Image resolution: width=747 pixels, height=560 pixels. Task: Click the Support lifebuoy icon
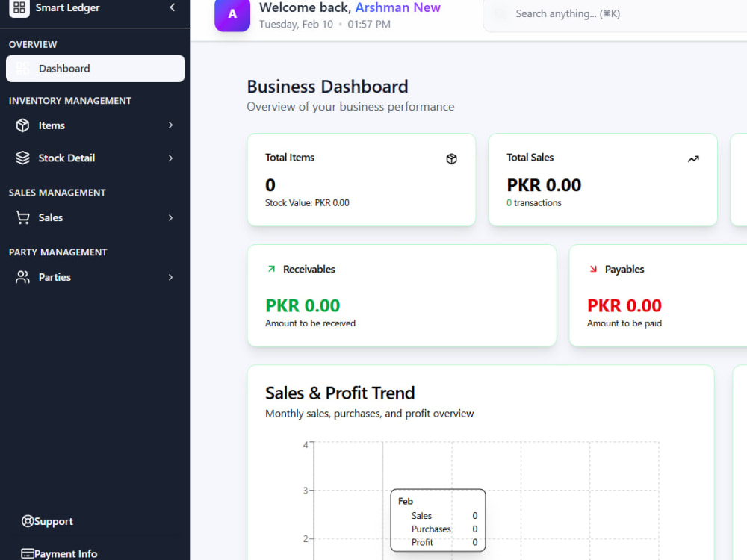(28, 521)
